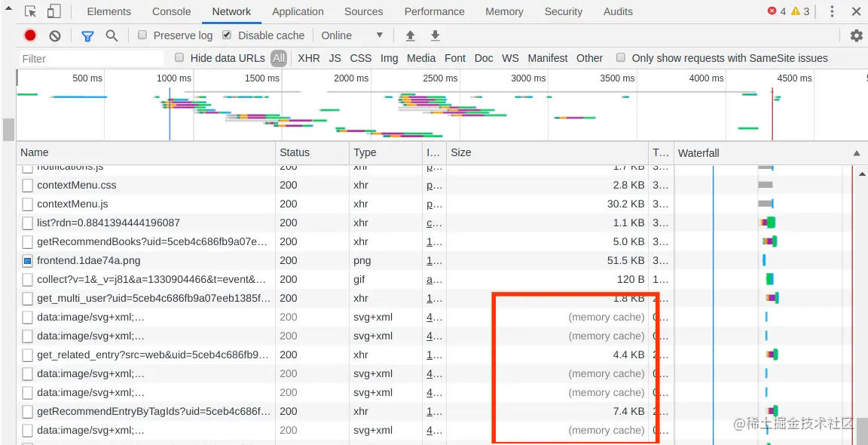This screenshot has height=445, width=868.
Task: Check Only show requests with SameSite issues
Action: [621, 57]
